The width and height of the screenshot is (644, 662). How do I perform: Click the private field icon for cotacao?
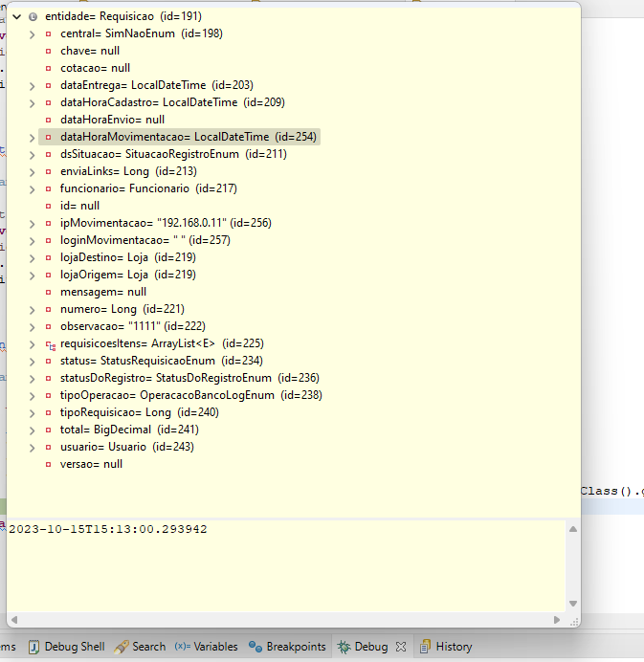[x=49, y=68]
